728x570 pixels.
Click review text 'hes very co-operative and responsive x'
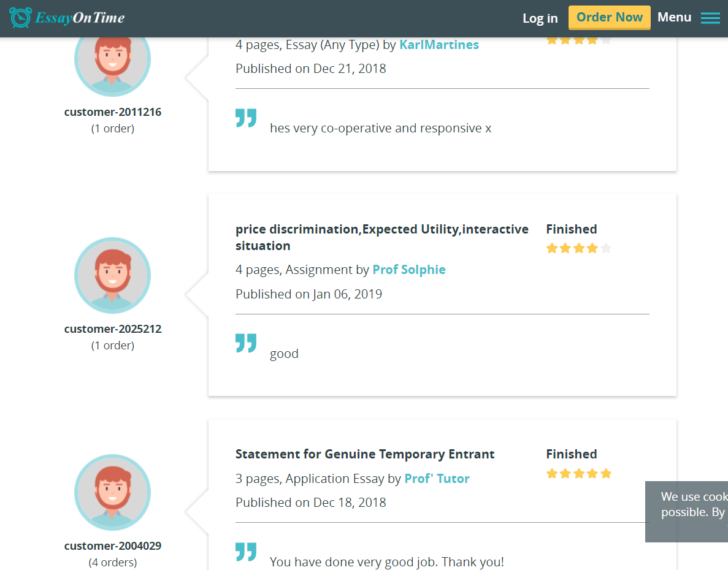(x=381, y=128)
